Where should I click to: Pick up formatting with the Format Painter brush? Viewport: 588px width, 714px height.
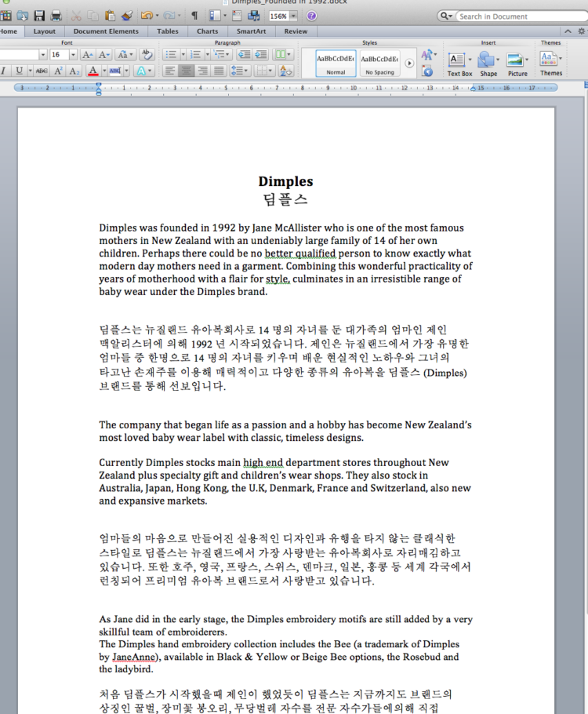127,16
